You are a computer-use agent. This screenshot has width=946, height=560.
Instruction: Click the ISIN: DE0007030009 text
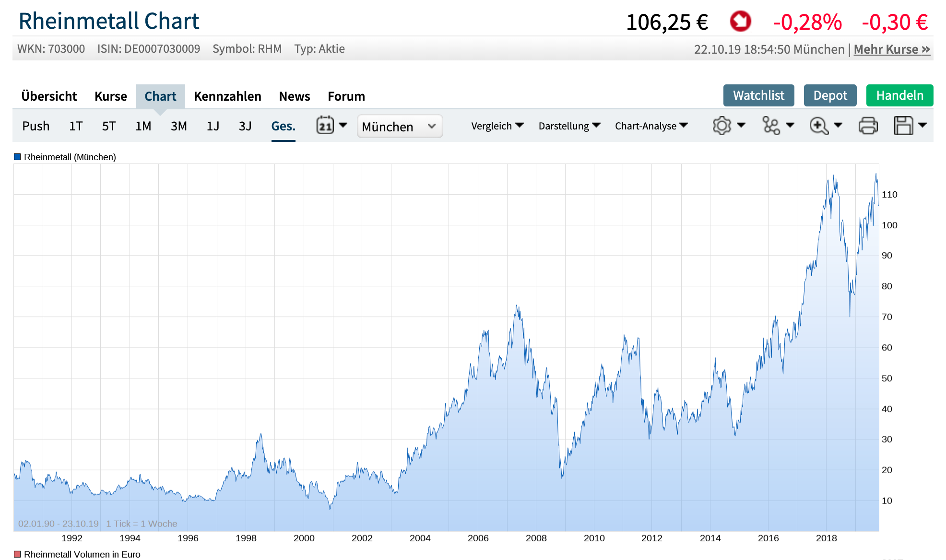tap(149, 49)
